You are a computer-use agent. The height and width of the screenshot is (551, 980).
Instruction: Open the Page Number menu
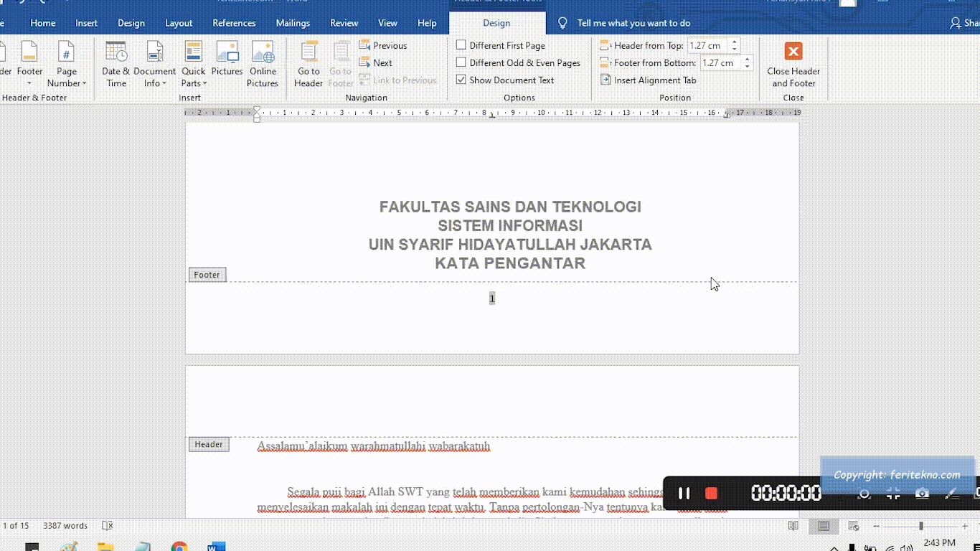[67, 65]
